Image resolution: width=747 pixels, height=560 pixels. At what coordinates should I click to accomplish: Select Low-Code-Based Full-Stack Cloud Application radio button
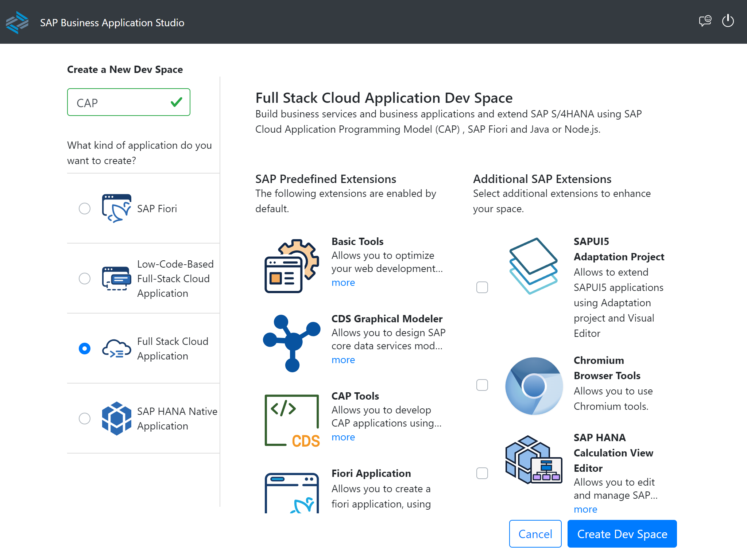pyautogui.click(x=85, y=279)
